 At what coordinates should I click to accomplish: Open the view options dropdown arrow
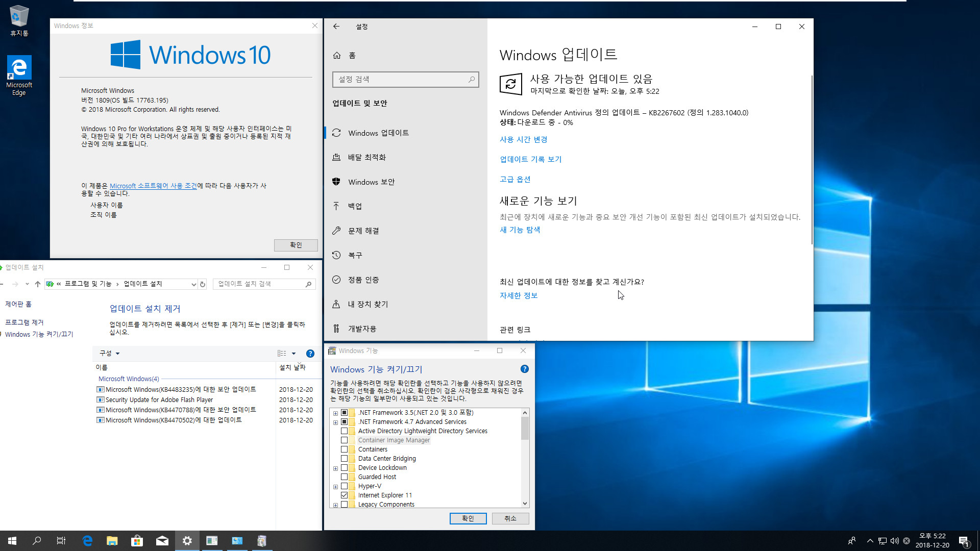tap(293, 353)
